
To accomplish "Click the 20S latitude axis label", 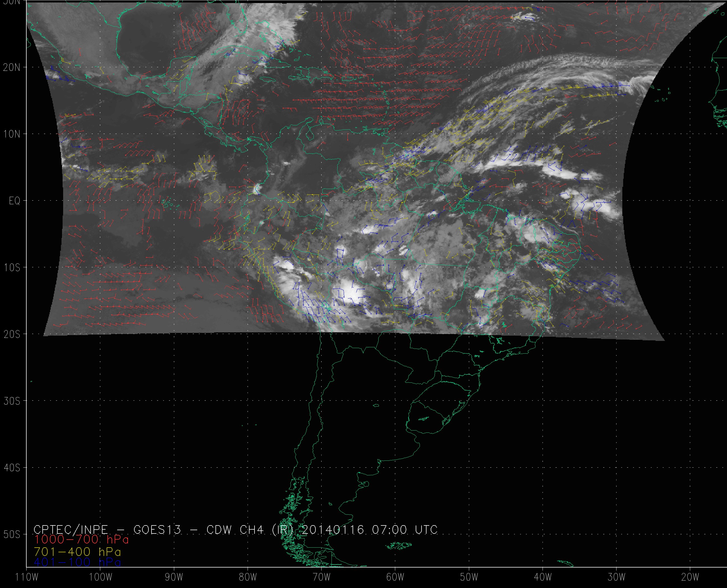I will (x=12, y=334).
